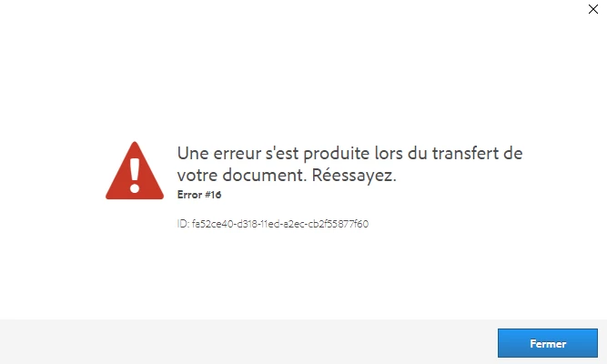Viewport: 607px width, 364px height.
Task: Click the word "erreur" in the headline
Action: tap(238, 154)
